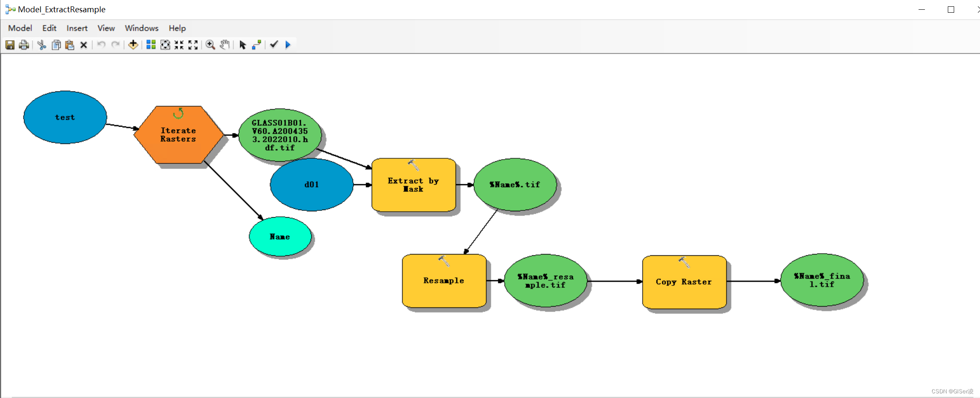The width and height of the screenshot is (980, 398).
Task: Open the Insert menu
Action: click(x=77, y=28)
